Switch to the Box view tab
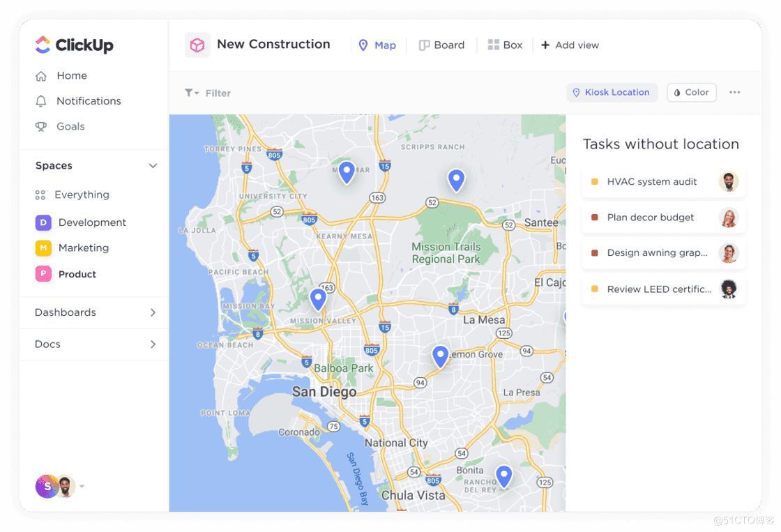 tap(505, 45)
